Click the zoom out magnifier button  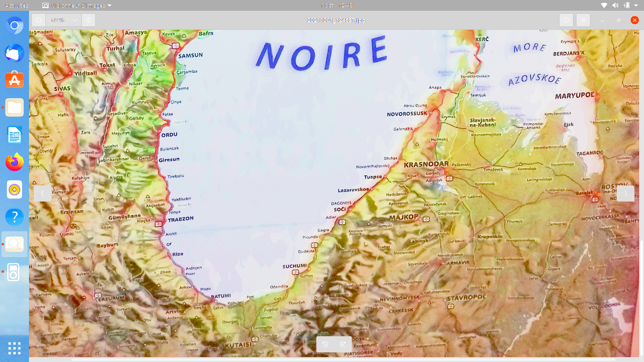39,20
